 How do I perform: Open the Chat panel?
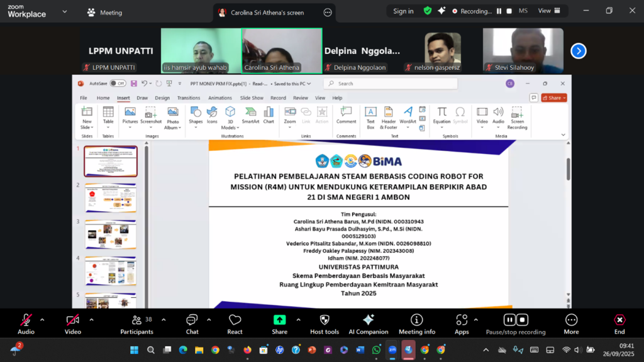(192, 324)
